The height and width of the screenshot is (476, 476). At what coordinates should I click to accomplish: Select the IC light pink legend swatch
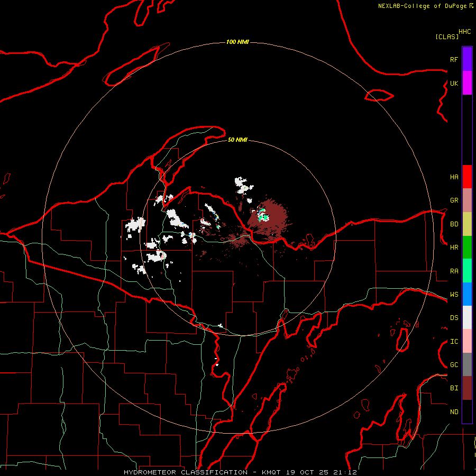pyautogui.click(x=467, y=341)
